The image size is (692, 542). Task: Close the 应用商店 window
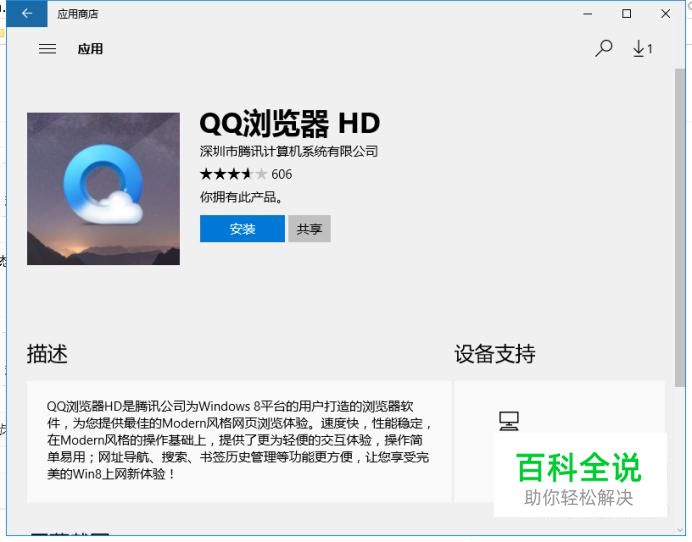(666, 14)
